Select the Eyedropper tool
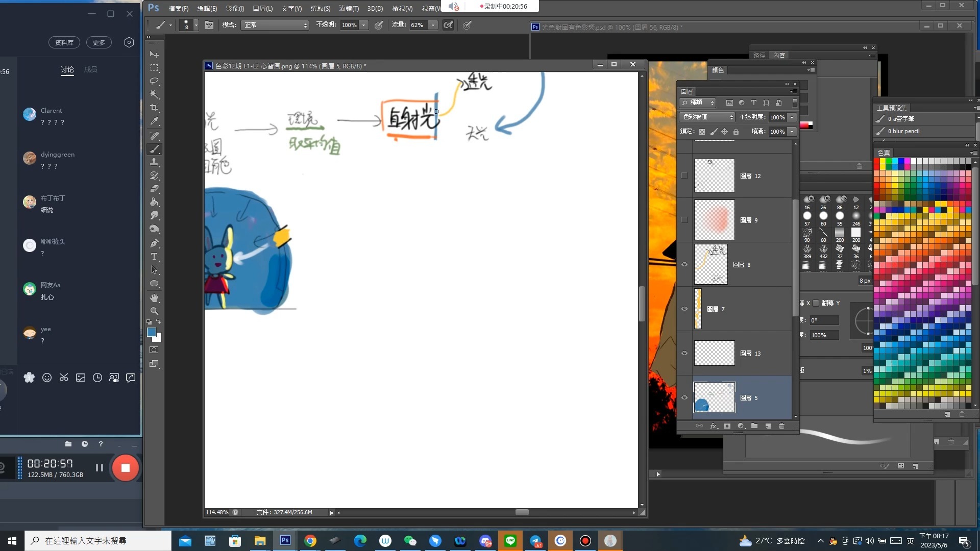980x551 pixels. coord(154,121)
